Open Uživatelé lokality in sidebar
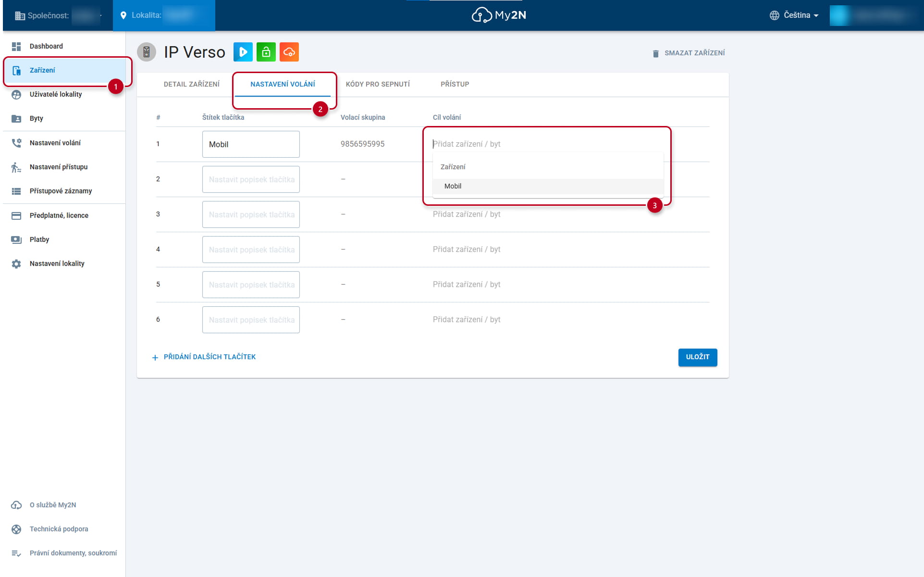 coord(64,94)
